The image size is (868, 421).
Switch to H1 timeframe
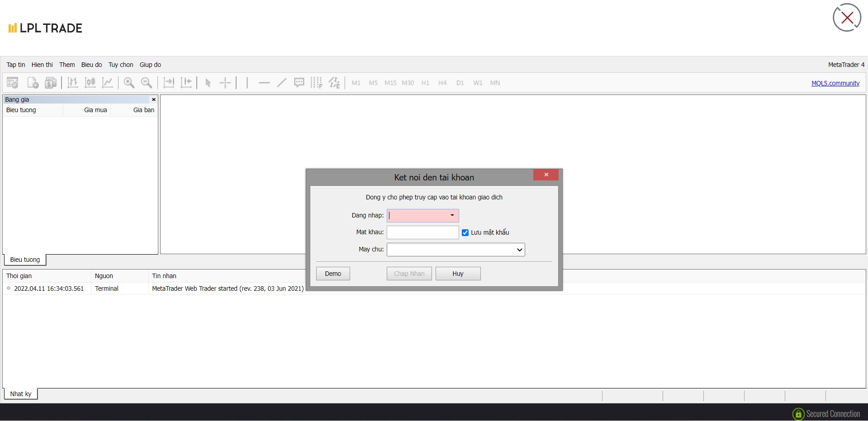pos(425,83)
